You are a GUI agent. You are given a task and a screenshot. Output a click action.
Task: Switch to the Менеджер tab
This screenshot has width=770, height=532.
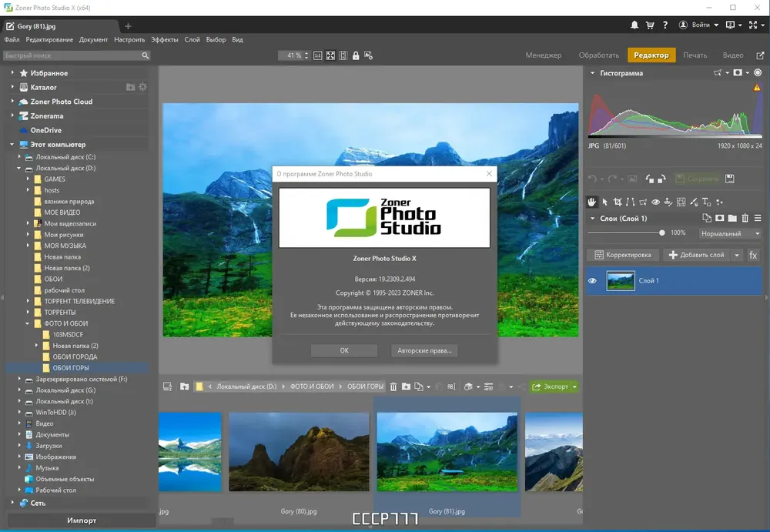coord(544,55)
